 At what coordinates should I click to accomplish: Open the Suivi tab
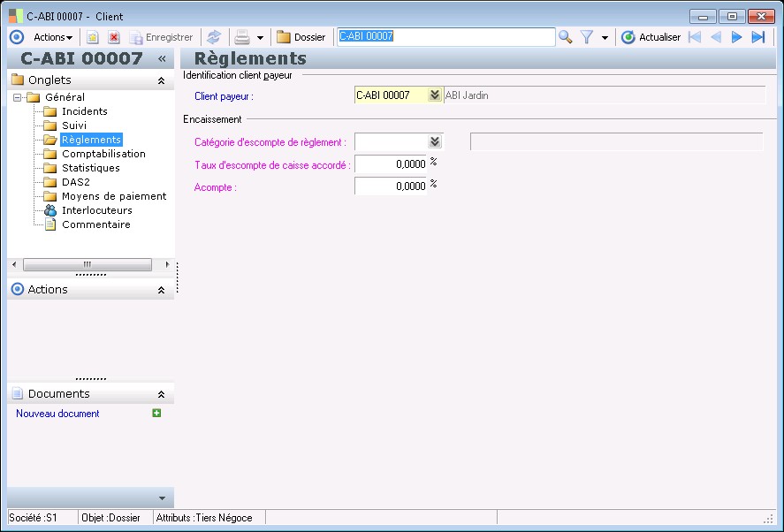pyautogui.click(x=74, y=125)
